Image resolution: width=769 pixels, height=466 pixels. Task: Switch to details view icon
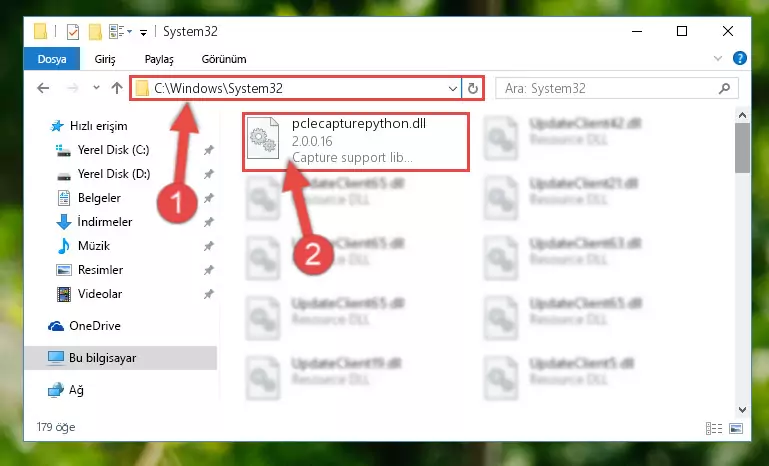point(714,428)
